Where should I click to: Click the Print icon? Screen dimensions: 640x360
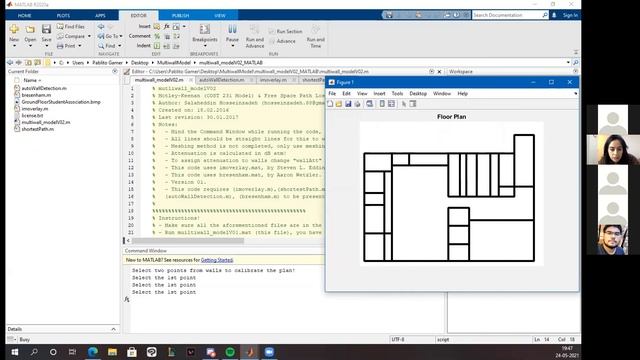pos(60,46)
